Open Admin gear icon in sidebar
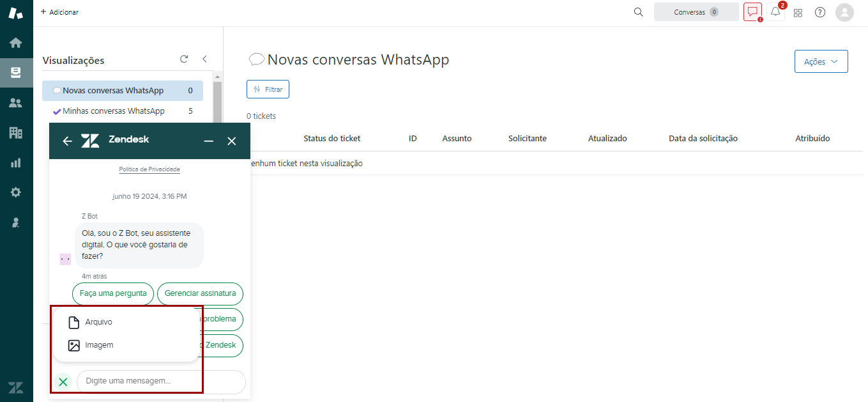868x402 pixels. (16, 192)
